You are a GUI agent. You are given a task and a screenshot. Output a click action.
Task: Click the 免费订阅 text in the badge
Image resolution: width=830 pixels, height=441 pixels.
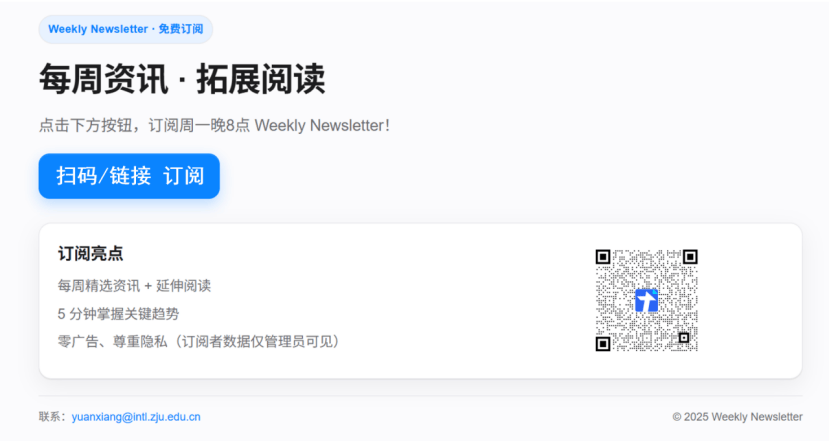pyautogui.click(x=181, y=29)
